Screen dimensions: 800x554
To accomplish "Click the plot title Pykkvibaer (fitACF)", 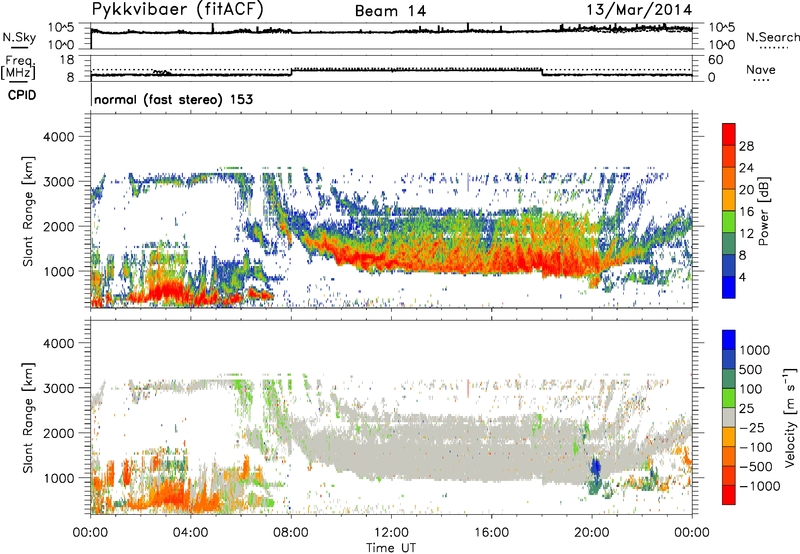I will 177,9.
